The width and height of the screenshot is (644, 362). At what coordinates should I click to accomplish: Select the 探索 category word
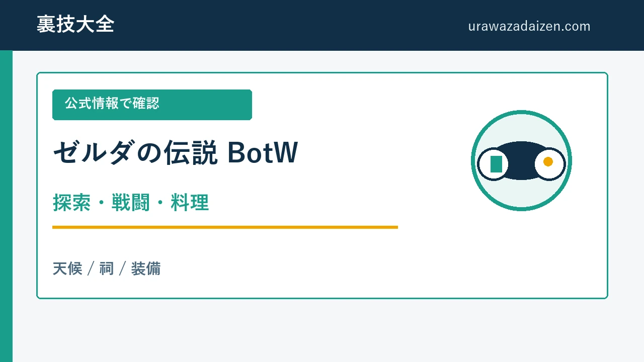71,203
